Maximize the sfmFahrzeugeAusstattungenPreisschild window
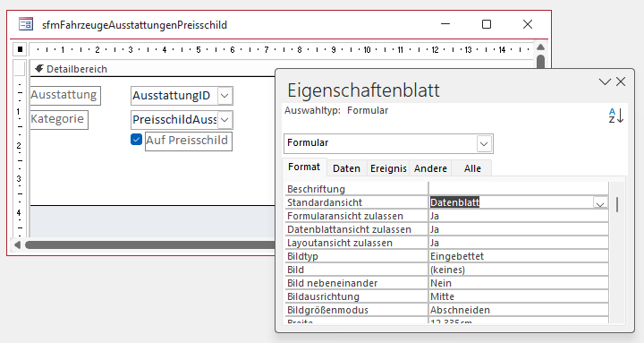The image size is (644, 343). 487,24
